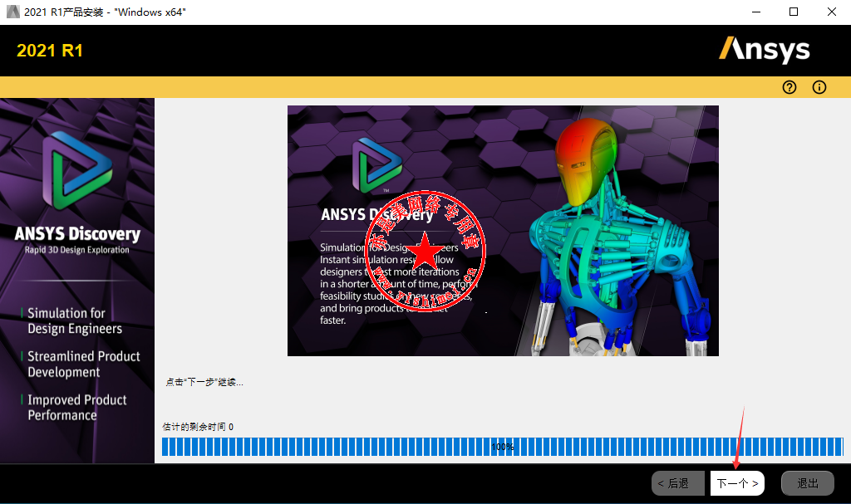The height and width of the screenshot is (504, 851).
Task: Click the ANSYS Discovery splash image
Action: click(x=503, y=231)
